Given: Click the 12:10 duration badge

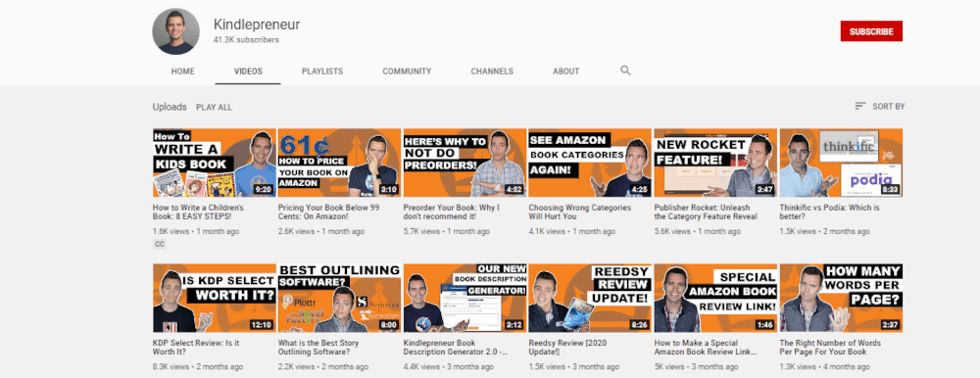Looking at the screenshot, I should point(262,325).
